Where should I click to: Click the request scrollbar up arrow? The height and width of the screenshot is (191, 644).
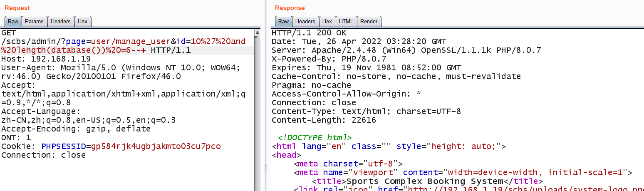click(x=258, y=32)
